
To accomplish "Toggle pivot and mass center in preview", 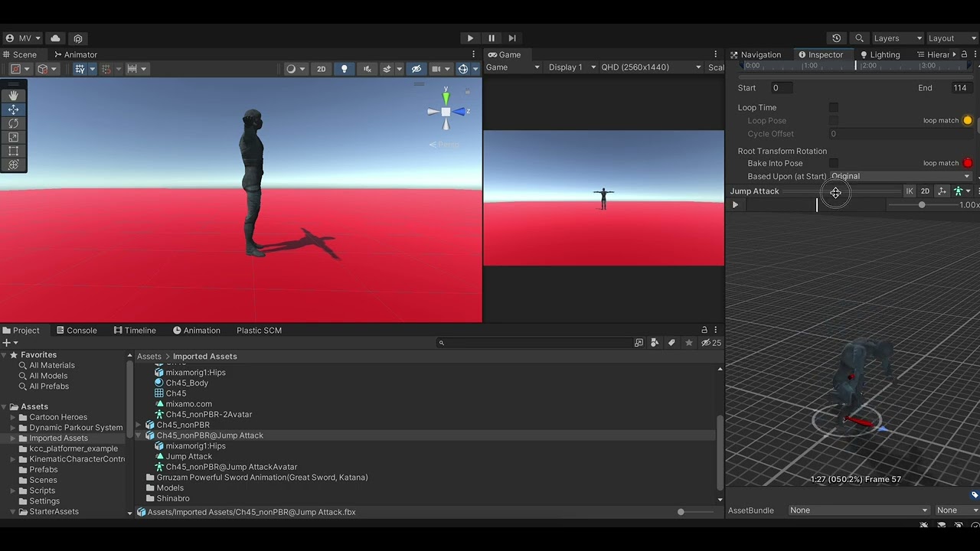I will coord(942,191).
